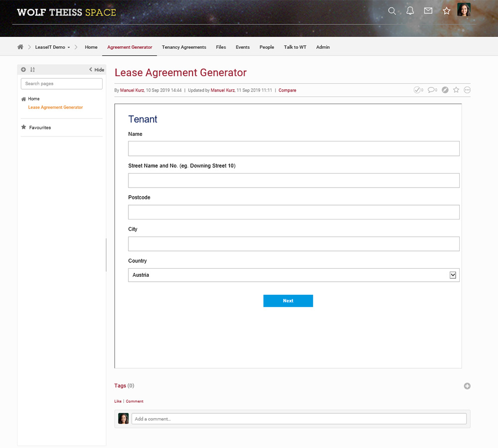
Task: Open user profile avatar in header
Action: point(464,10)
